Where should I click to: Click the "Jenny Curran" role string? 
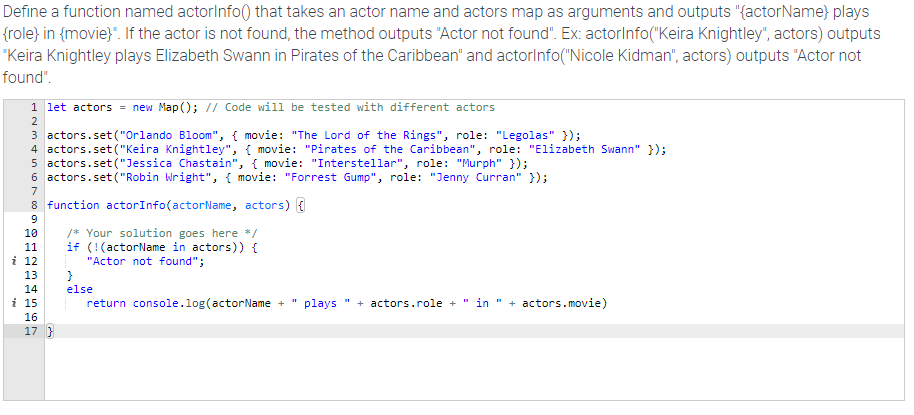[475, 177]
